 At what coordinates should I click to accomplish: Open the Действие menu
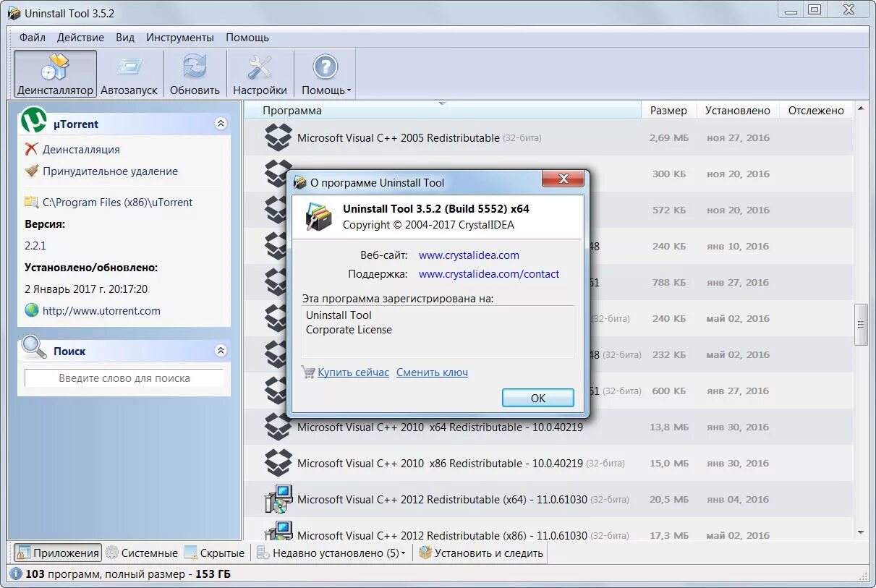[80, 38]
